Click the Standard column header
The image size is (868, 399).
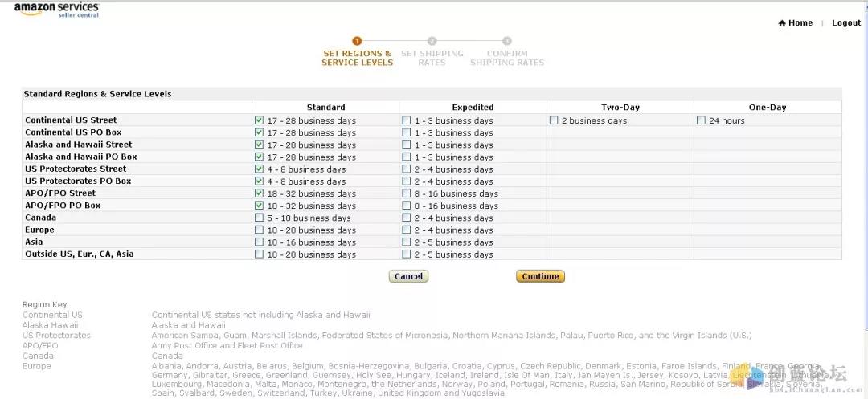pyautogui.click(x=326, y=108)
